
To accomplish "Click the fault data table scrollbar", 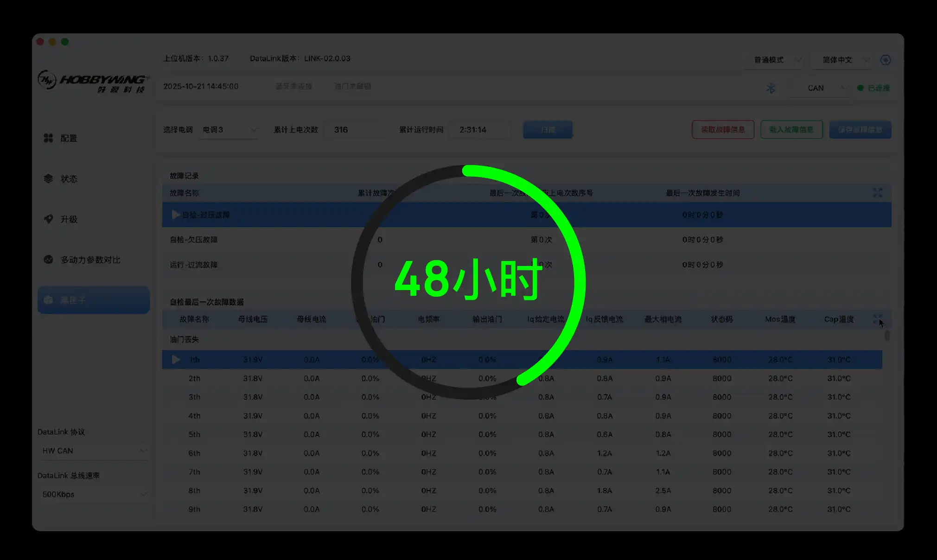I will (886, 335).
